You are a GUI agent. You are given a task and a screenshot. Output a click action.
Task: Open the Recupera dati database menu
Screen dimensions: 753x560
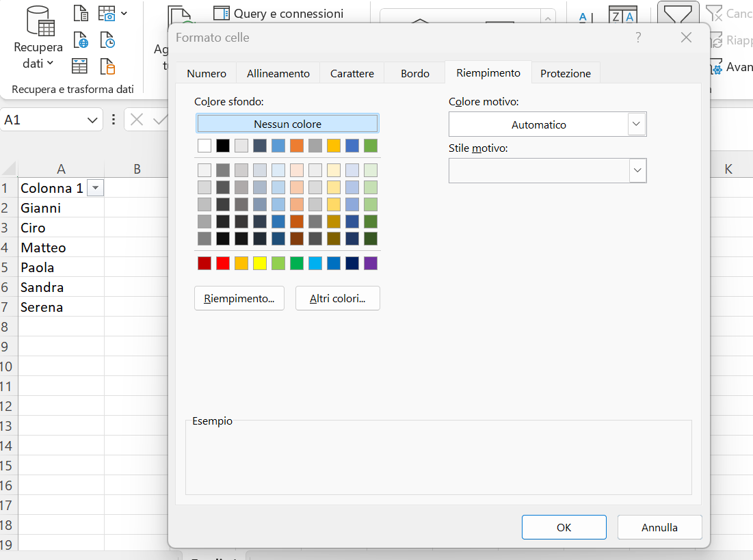pos(38,37)
